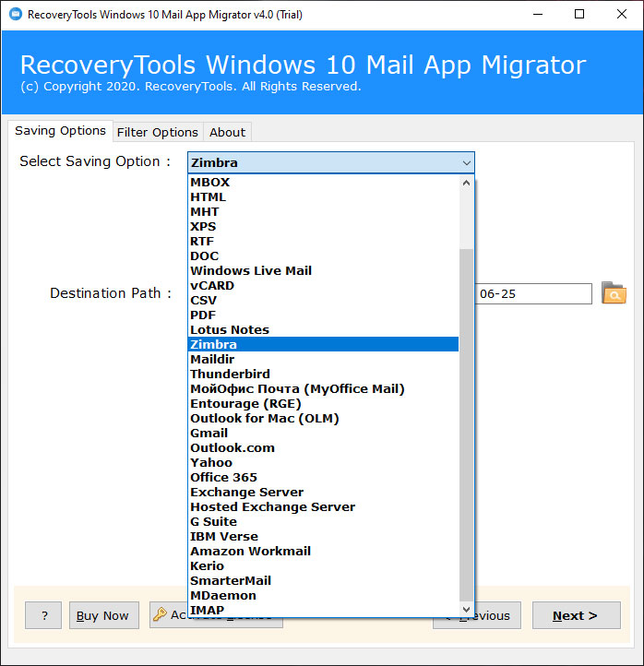Switch to Filter Options tab
644x666 pixels.
pos(158,132)
